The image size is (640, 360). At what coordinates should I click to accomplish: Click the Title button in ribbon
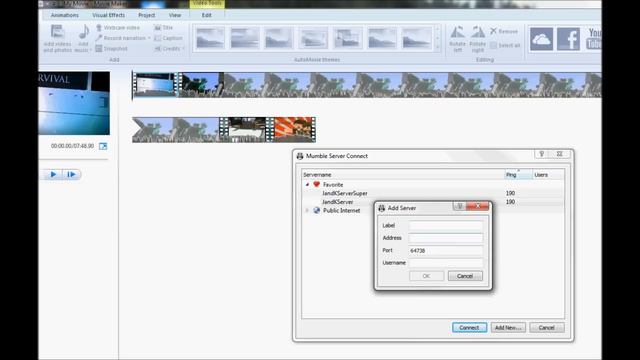[164, 28]
